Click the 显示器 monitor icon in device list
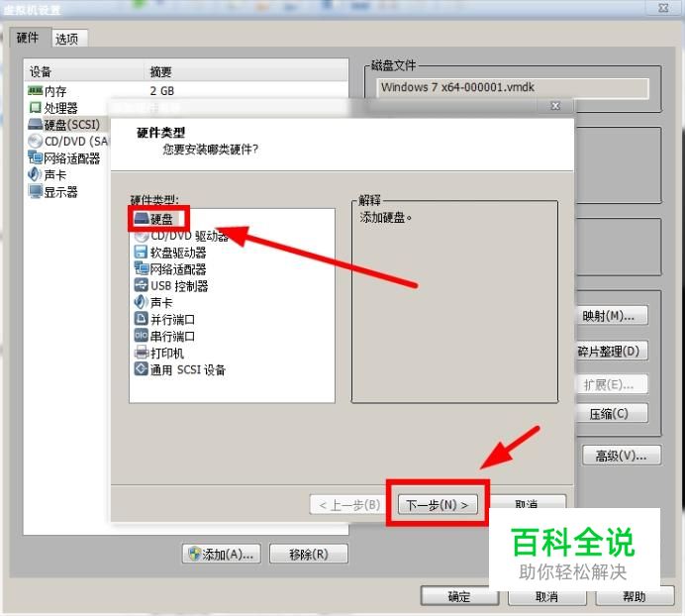Viewport: 685px width, 616px height. point(35,191)
